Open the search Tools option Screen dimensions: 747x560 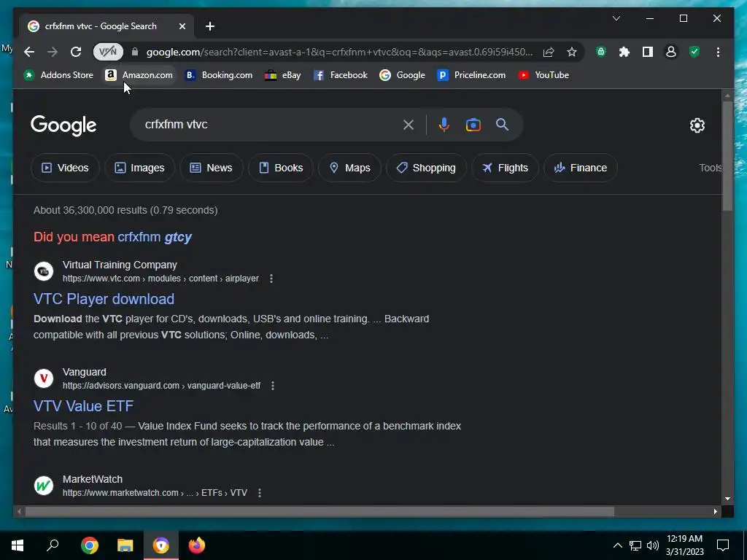coord(711,168)
